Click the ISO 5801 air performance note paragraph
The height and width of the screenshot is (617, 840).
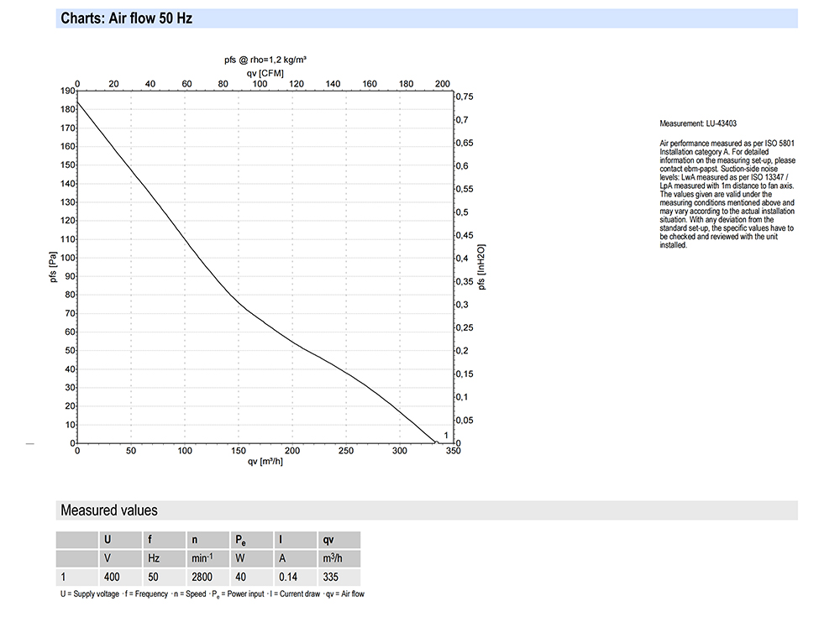click(727, 195)
